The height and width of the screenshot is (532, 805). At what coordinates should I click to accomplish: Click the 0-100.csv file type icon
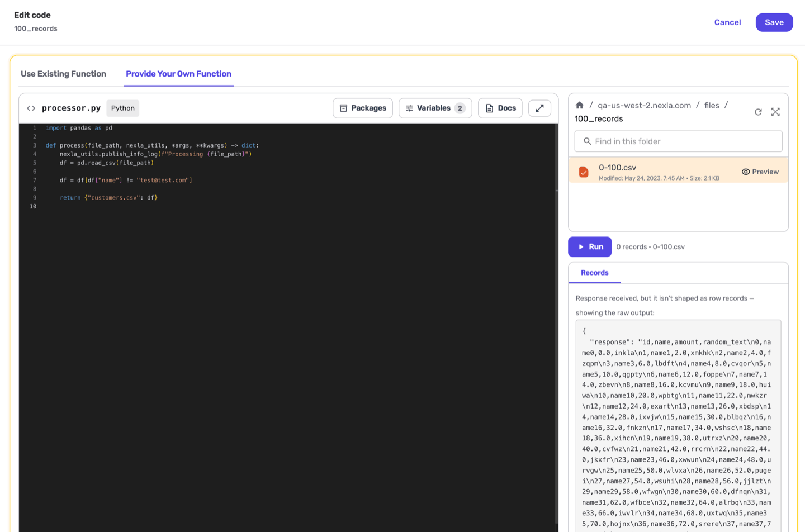pyautogui.click(x=584, y=172)
